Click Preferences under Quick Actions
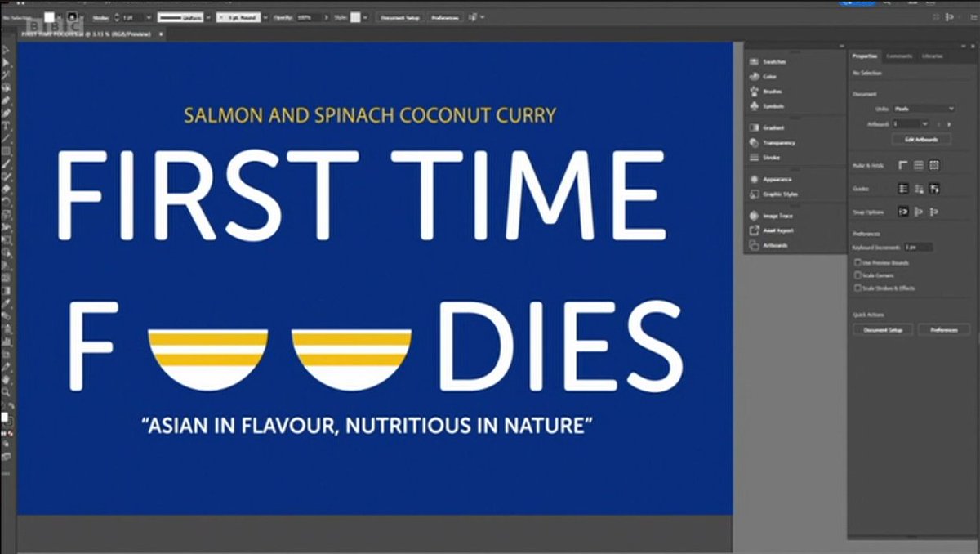 pyautogui.click(x=943, y=329)
